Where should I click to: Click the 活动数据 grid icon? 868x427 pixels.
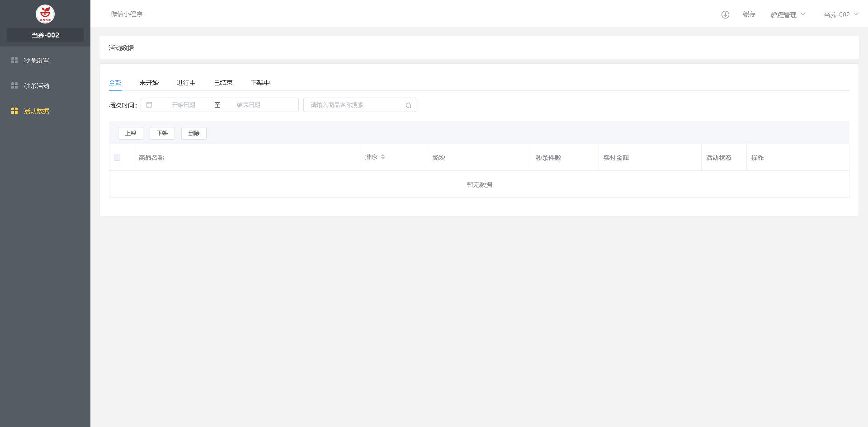point(14,111)
